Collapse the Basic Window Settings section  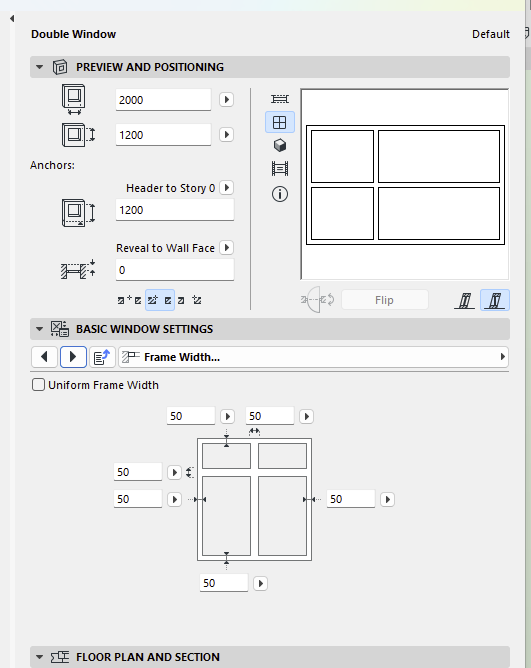(40, 329)
